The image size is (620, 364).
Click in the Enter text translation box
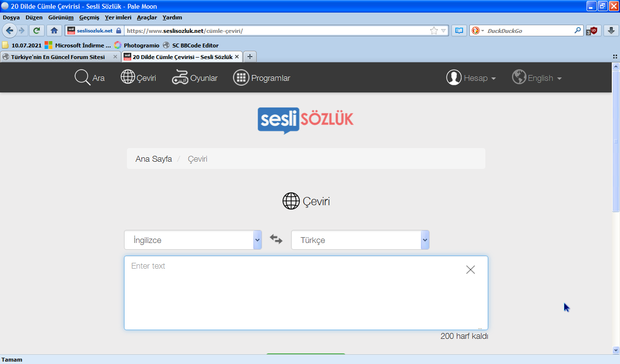click(306, 293)
